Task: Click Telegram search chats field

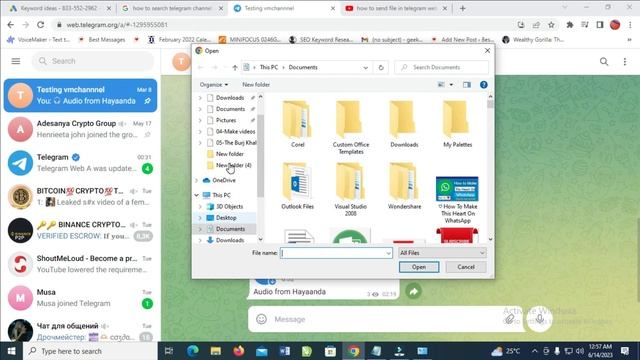Action: click(93, 61)
